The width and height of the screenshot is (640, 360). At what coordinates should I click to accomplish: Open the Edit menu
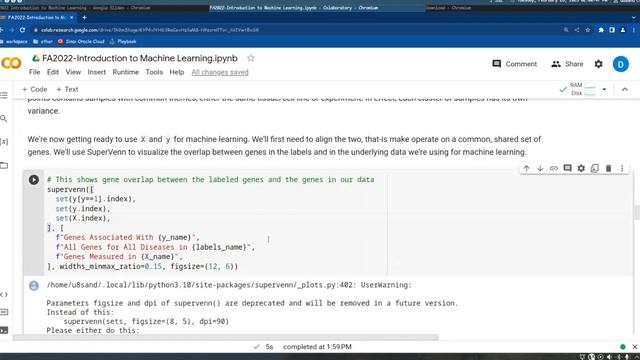(53, 72)
